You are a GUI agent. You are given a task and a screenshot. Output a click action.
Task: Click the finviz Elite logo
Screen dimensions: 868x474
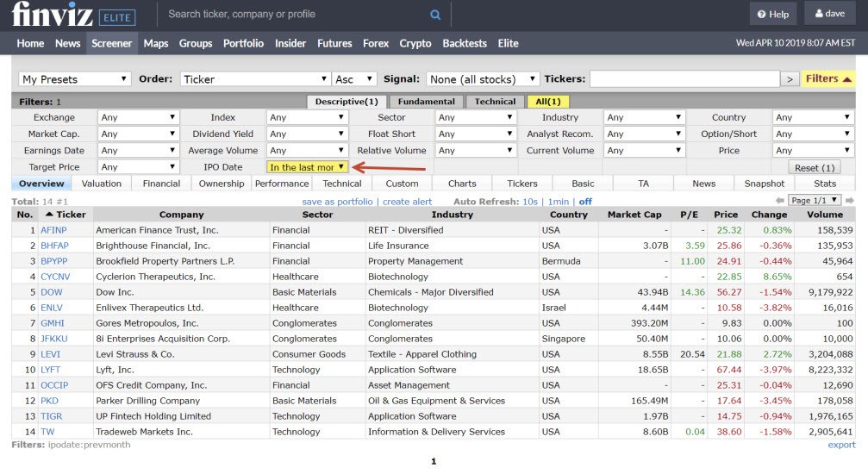73,15
